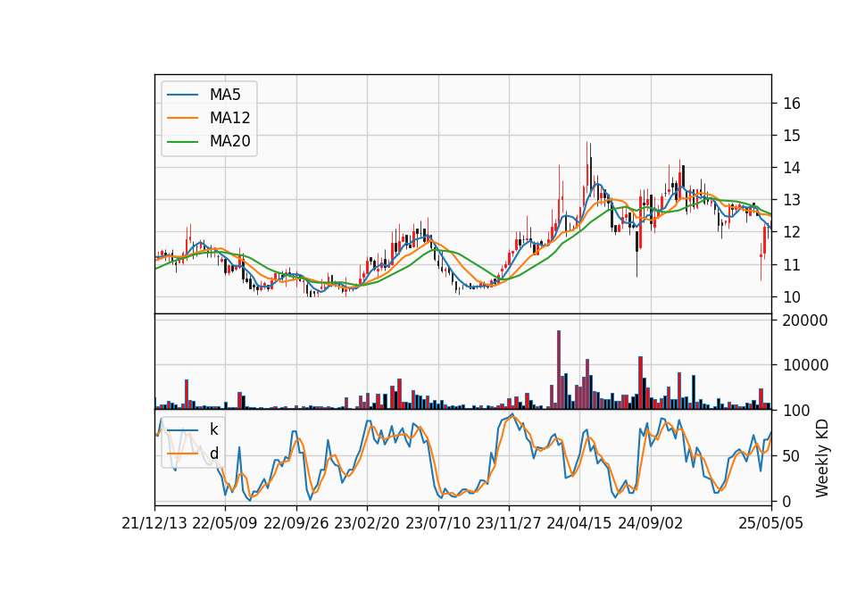
Task: Click the MA12 legend label
Action: pos(229,118)
